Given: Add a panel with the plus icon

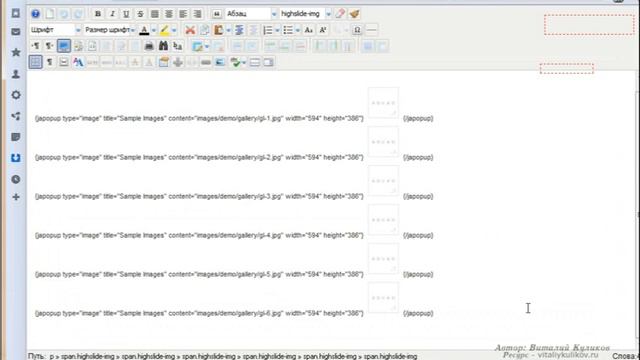Looking at the screenshot, I should [x=16, y=197].
